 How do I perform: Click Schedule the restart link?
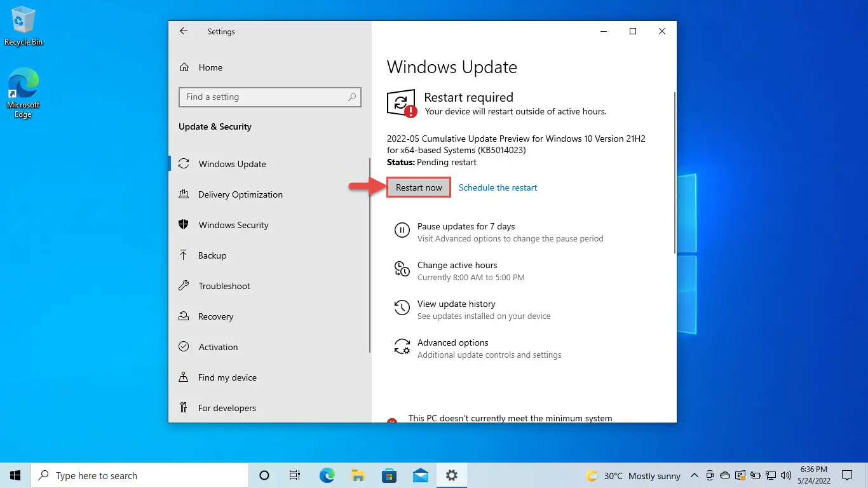[x=498, y=187]
